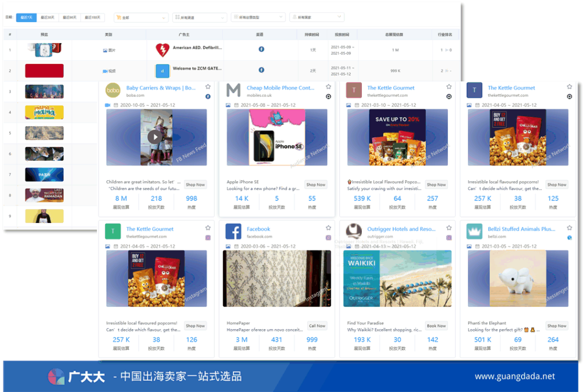Click Audience Network icon on SAVE UP TO 20% card

coord(449,96)
